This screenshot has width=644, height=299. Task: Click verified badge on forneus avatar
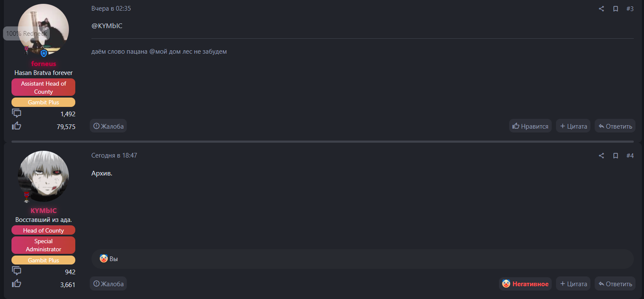point(44,54)
